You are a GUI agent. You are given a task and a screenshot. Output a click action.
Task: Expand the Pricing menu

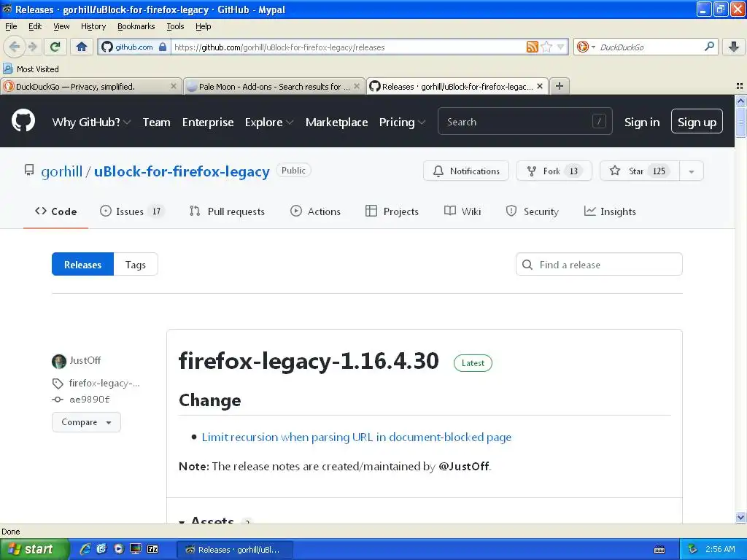[402, 122]
